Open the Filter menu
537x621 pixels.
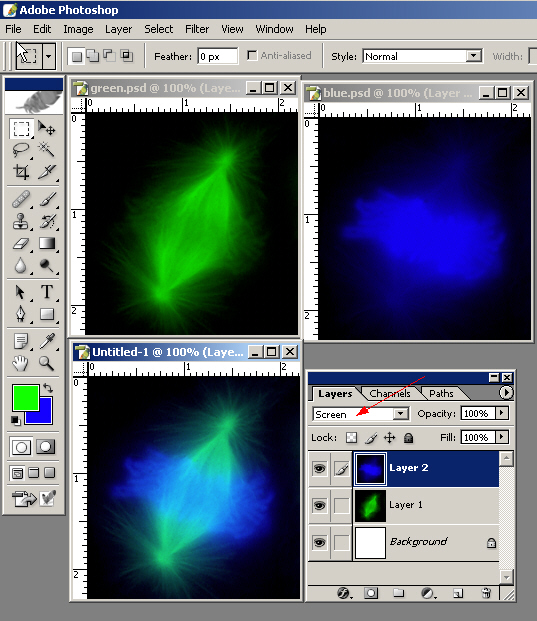click(197, 29)
